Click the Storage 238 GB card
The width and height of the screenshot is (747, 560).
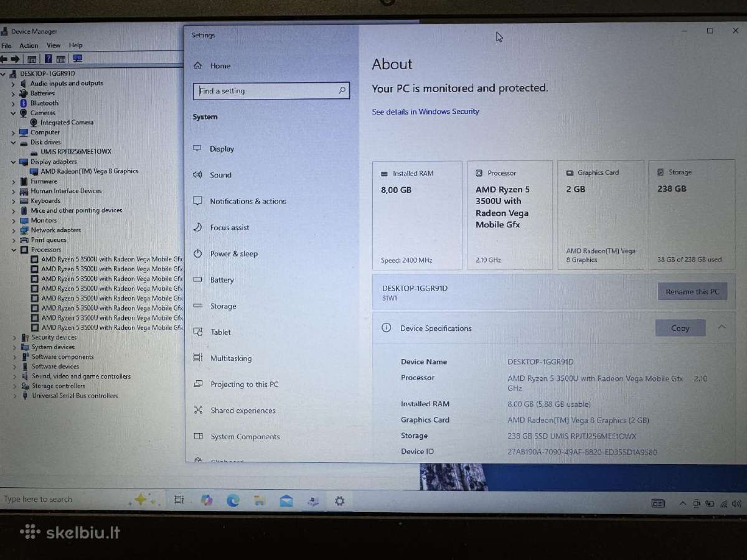pos(692,214)
